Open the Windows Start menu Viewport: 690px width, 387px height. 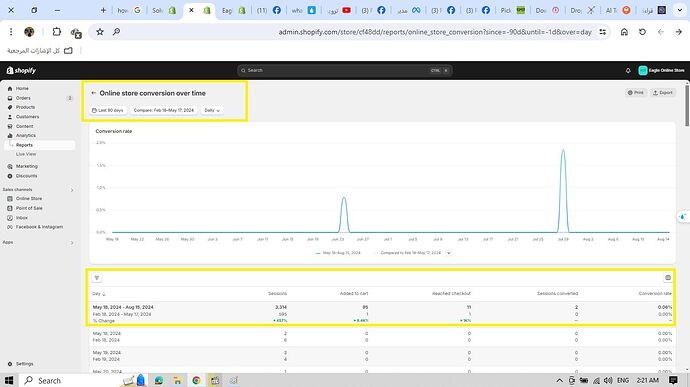(x=8, y=380)
